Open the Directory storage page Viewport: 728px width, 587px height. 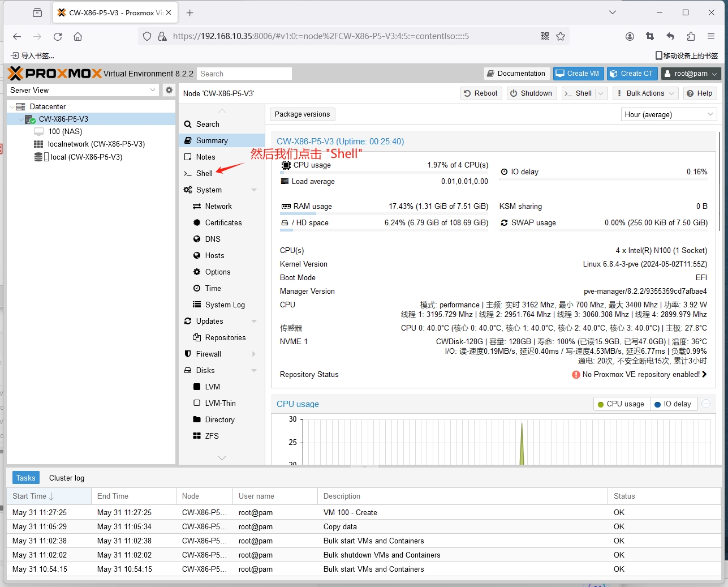(x=219, y=419)
